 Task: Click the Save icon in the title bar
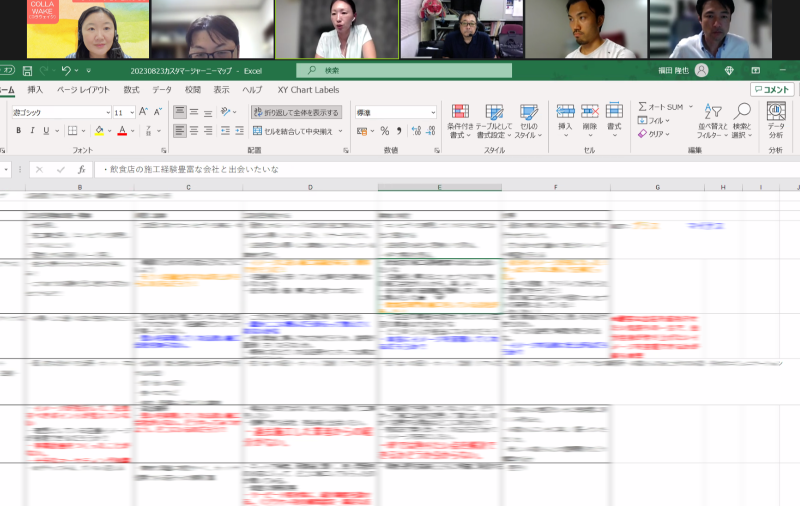27,71
